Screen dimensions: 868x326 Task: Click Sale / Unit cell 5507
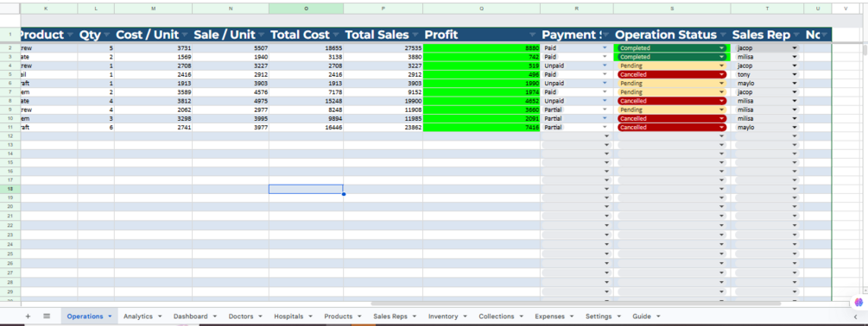tap(231, 48)
